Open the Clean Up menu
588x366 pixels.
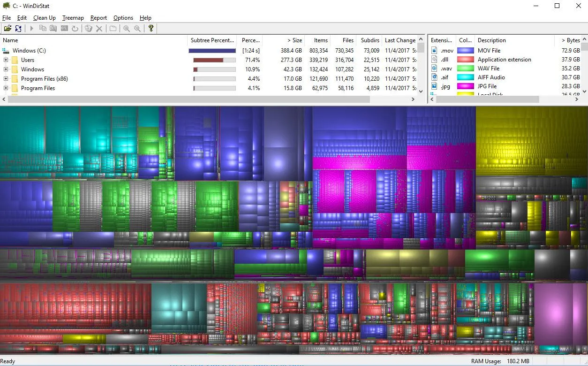point(45,18)
